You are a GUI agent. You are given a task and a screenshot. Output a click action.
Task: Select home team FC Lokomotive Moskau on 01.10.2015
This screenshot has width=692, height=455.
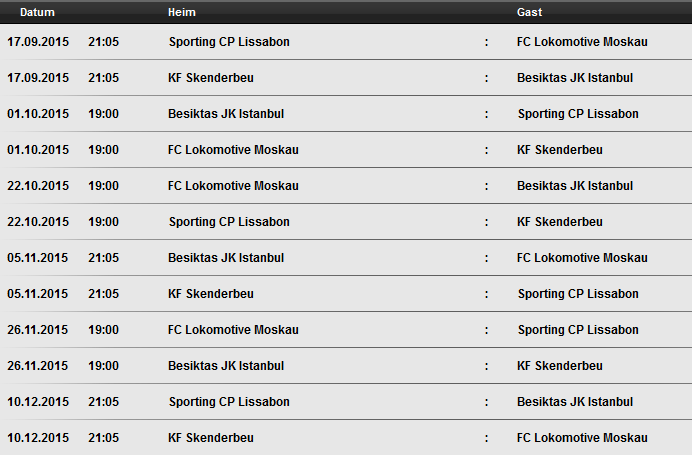pos(233,150)
